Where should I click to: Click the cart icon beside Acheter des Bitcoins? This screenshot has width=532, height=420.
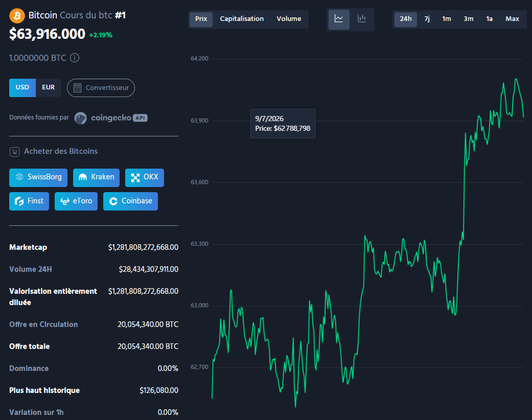click(15, 152)
